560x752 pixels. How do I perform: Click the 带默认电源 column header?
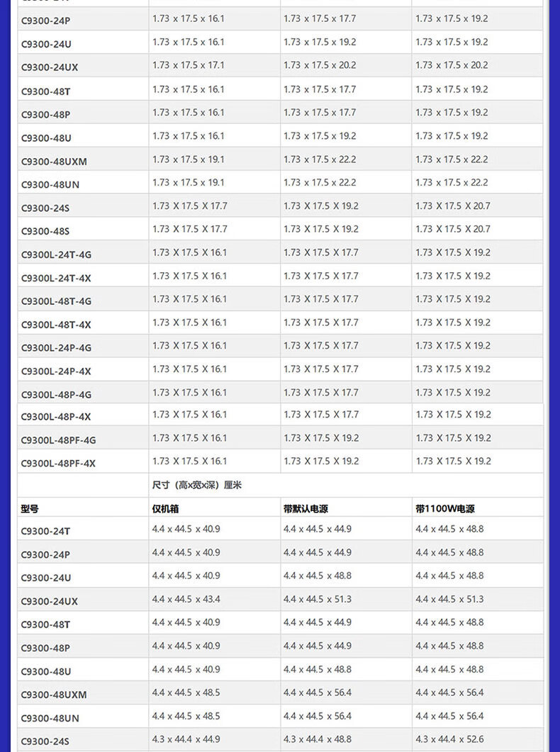pos(306,509)
